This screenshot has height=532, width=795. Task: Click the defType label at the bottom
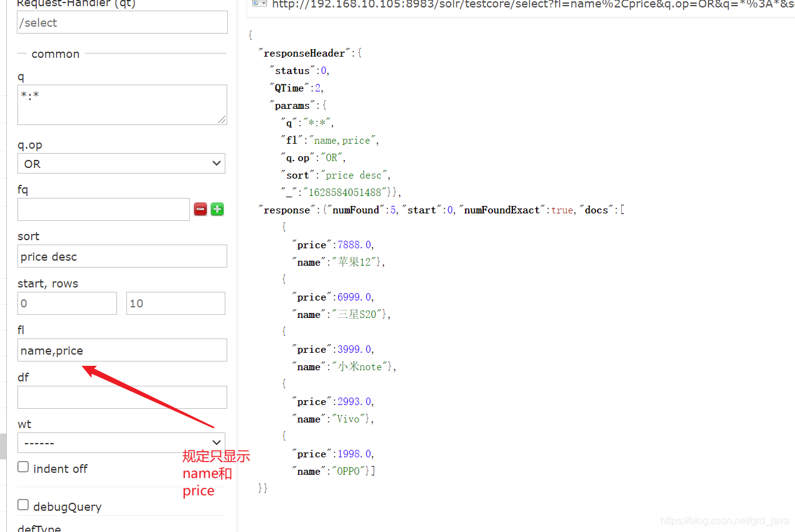tap(39, 528)
